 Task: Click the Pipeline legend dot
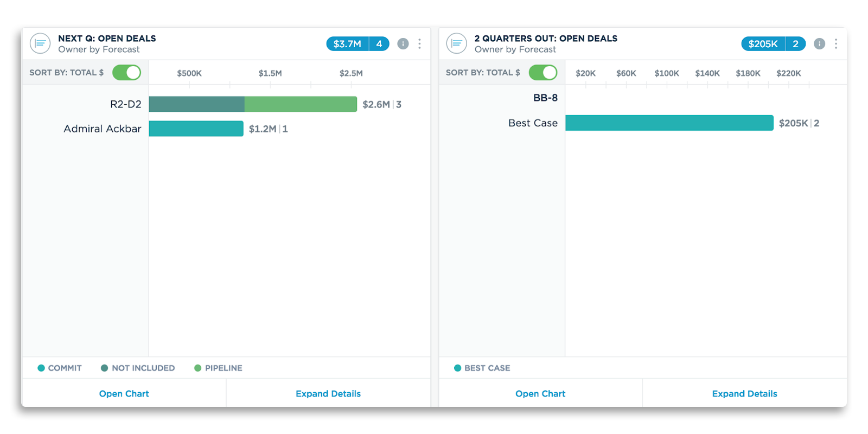point(198,368)
